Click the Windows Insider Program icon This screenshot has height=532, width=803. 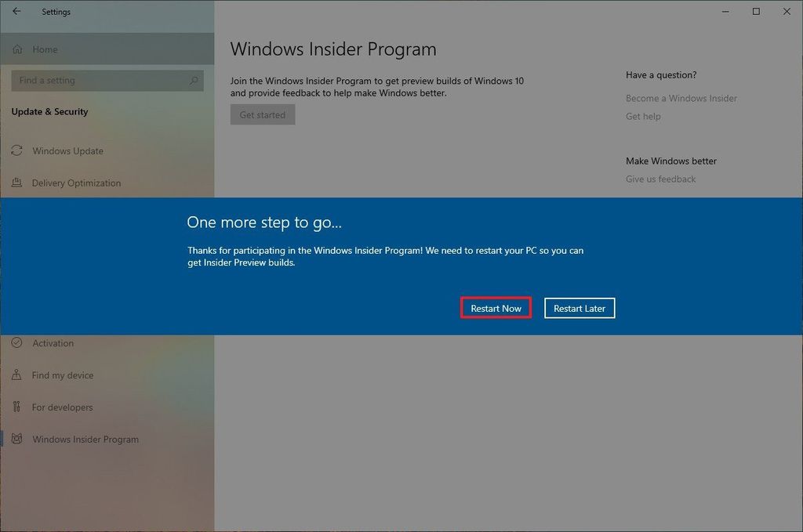click(17, 439)
